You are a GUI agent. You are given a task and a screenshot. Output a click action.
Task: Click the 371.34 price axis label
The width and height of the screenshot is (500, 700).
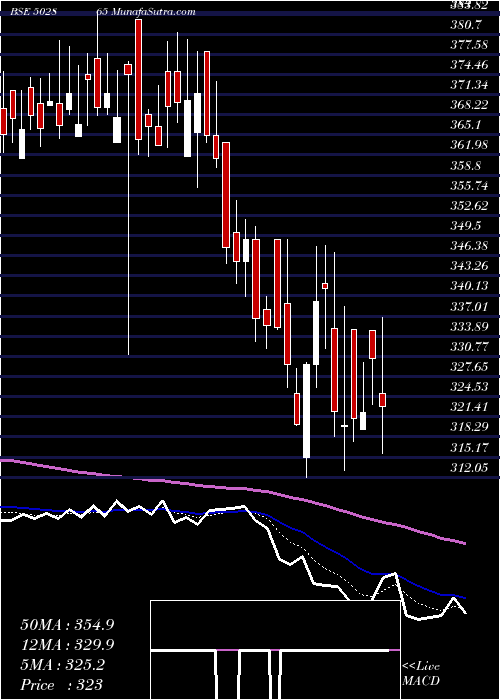click(469, 85)
